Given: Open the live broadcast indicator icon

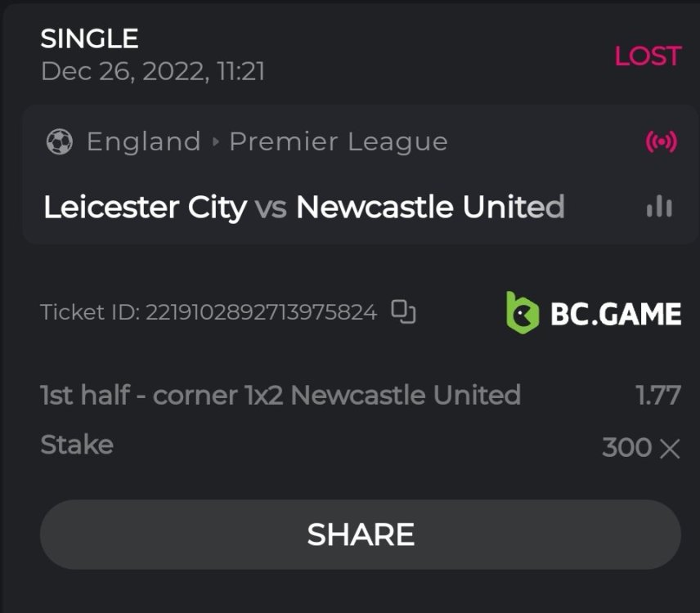Looking at the screenshot, I should [661, 142].
